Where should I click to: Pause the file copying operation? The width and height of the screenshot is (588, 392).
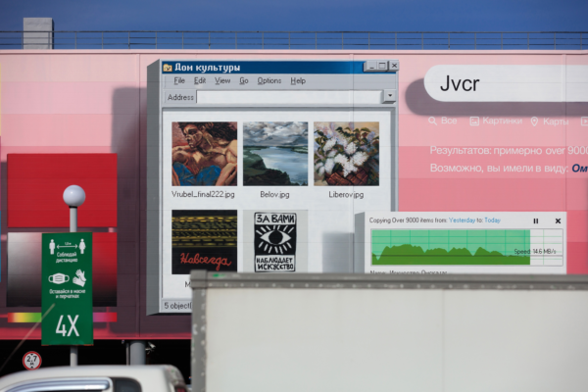point(535,220)
